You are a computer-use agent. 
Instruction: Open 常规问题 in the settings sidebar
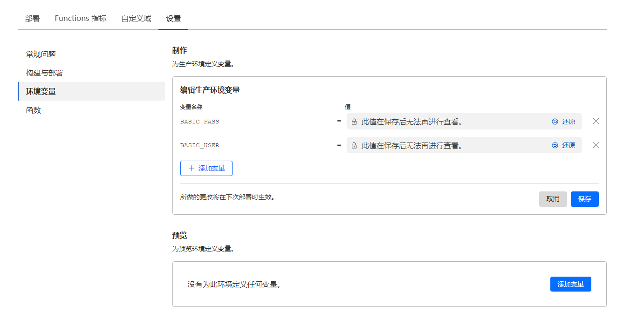click(x=41, y=54)
